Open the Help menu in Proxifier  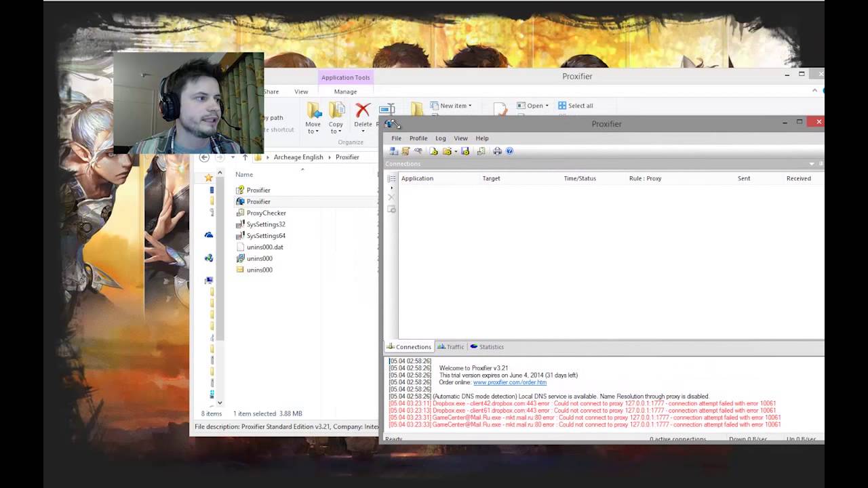pyautogui.click(x=482, y=138)
